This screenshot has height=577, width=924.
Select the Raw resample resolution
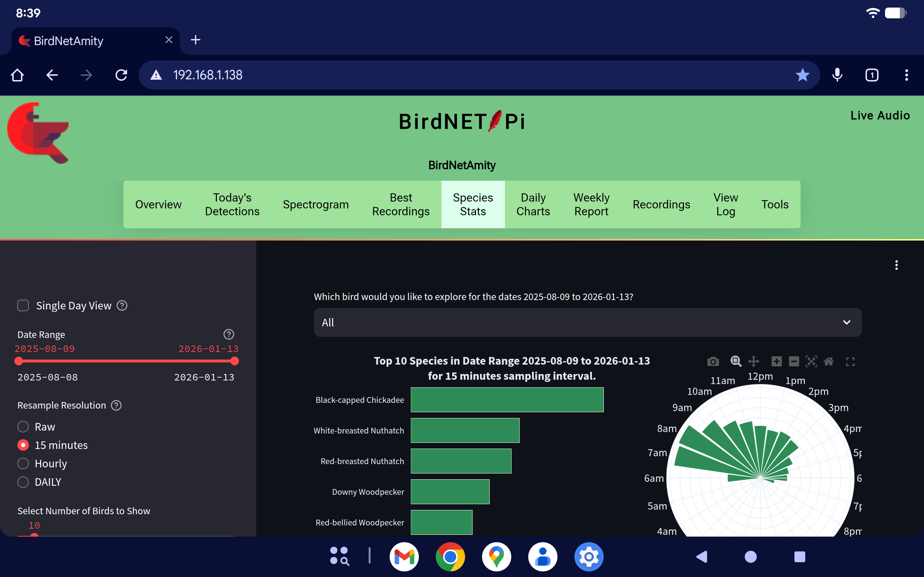point(23,426)
